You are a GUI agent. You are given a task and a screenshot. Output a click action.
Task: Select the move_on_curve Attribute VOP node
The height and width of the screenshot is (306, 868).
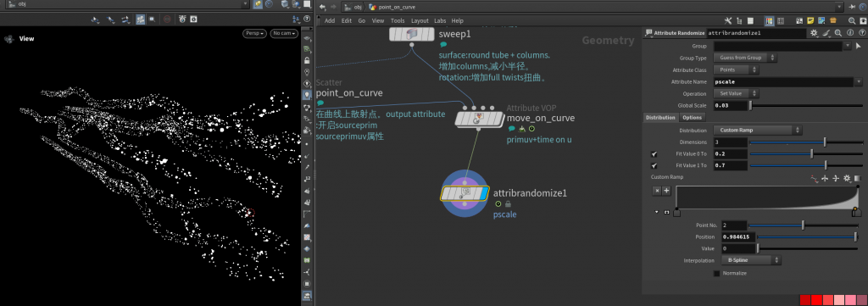click(480, 119)
